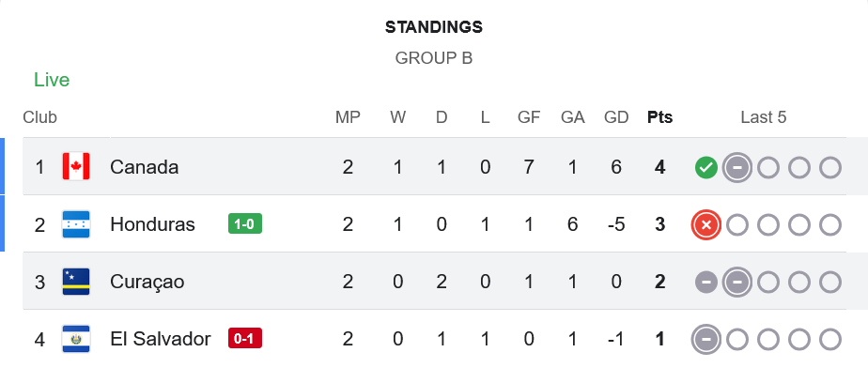Viewport: 868px width, 383px height.
Task: Click El Salvador's gray draw icon
Action: pos(706,339)
